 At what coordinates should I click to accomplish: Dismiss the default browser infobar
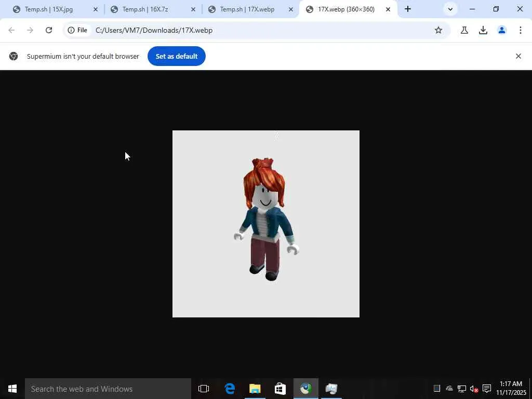coord(518,56)
